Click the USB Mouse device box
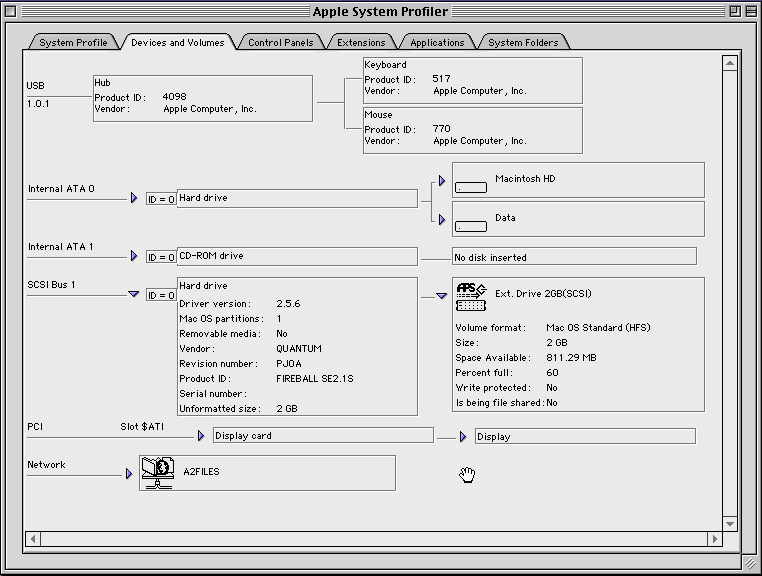The image size is (762, 576). click(473, 130)
